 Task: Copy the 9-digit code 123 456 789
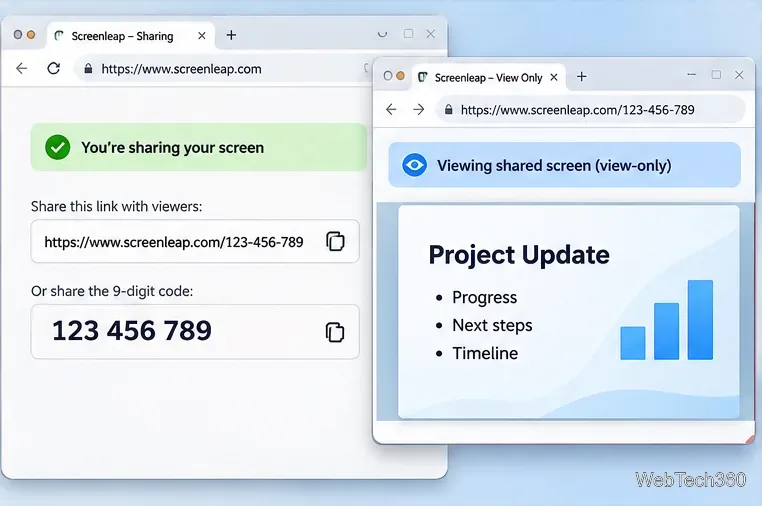[x=335, y=332]
